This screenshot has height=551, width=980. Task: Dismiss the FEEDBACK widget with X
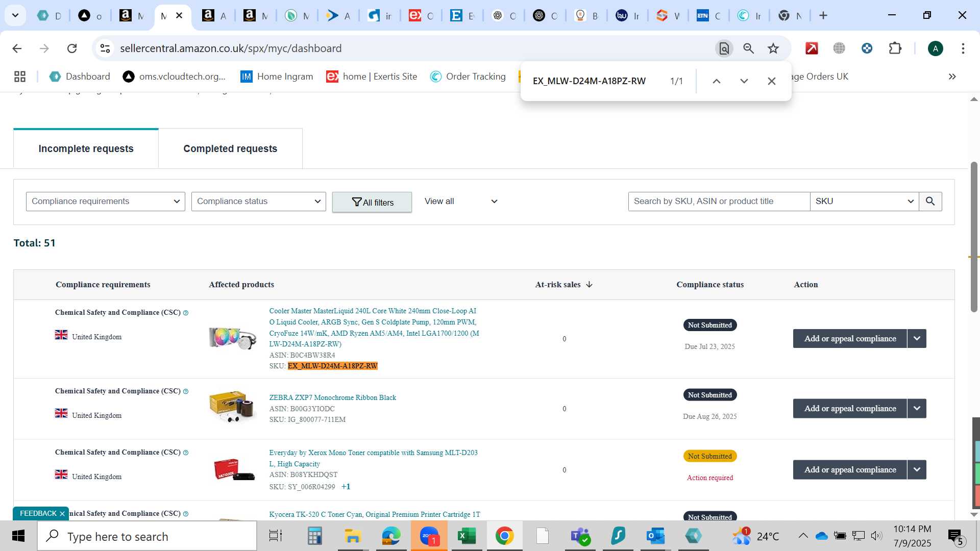point(62,514)
